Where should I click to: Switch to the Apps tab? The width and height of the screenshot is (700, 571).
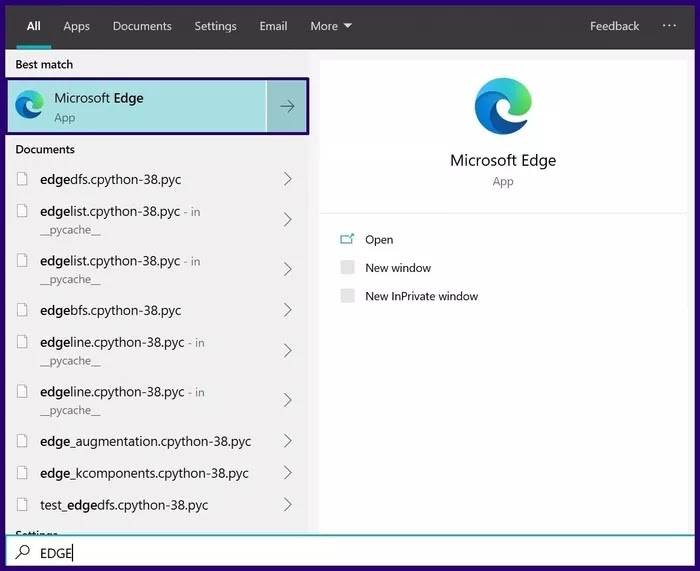[76, 26]
